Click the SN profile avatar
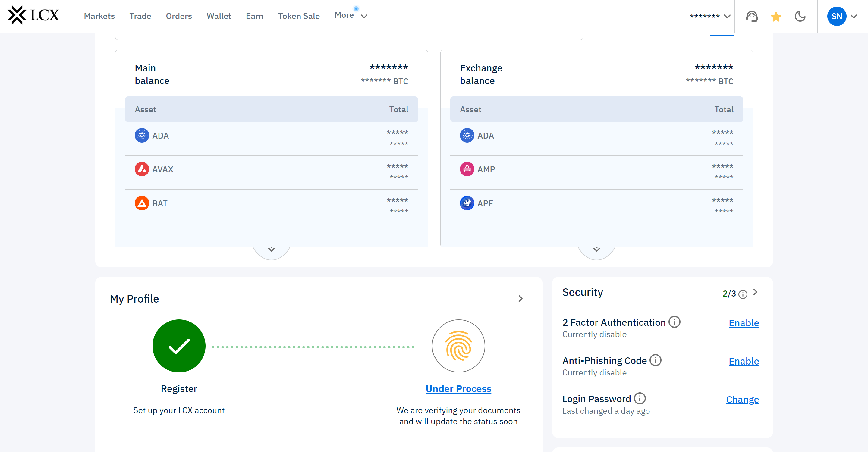 [x=836, y=16]
